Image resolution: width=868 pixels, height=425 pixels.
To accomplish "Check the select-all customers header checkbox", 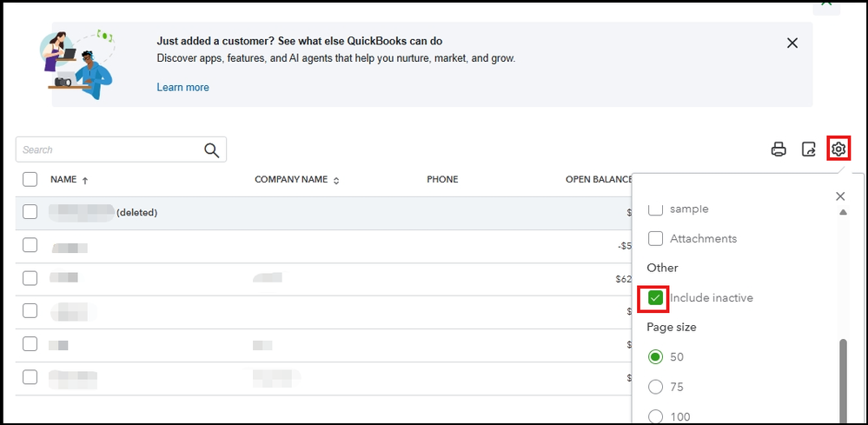I will [30, 180].
